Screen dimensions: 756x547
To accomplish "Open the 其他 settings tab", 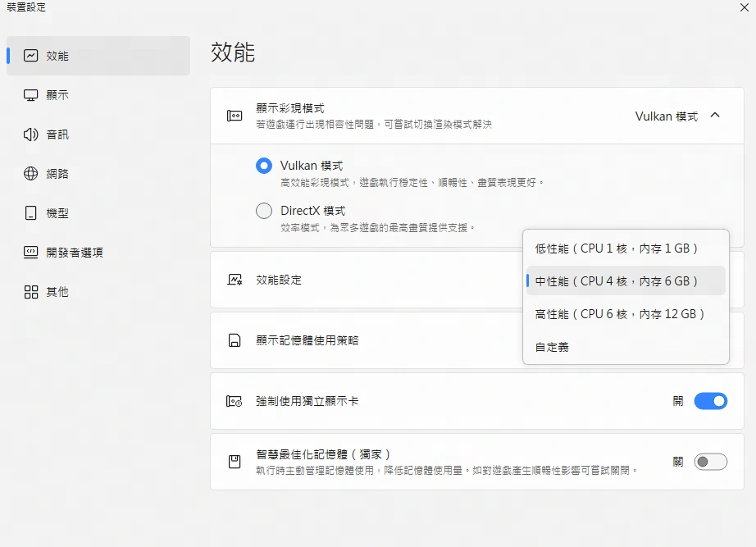I will click(98, 292).
